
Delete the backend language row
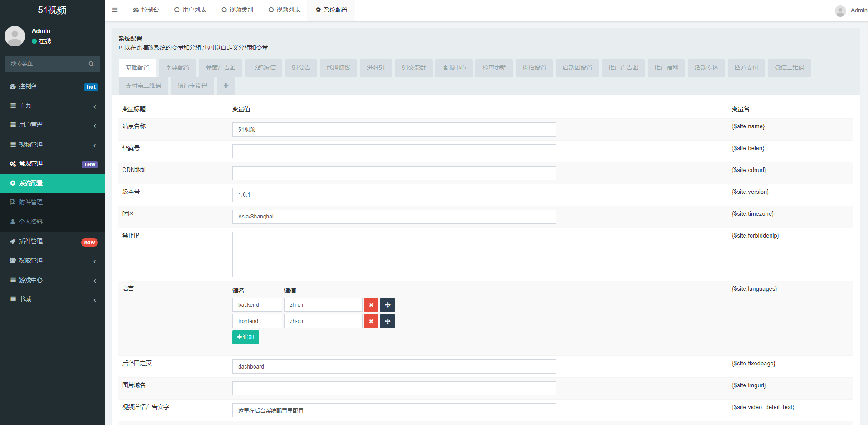(371, 304)
